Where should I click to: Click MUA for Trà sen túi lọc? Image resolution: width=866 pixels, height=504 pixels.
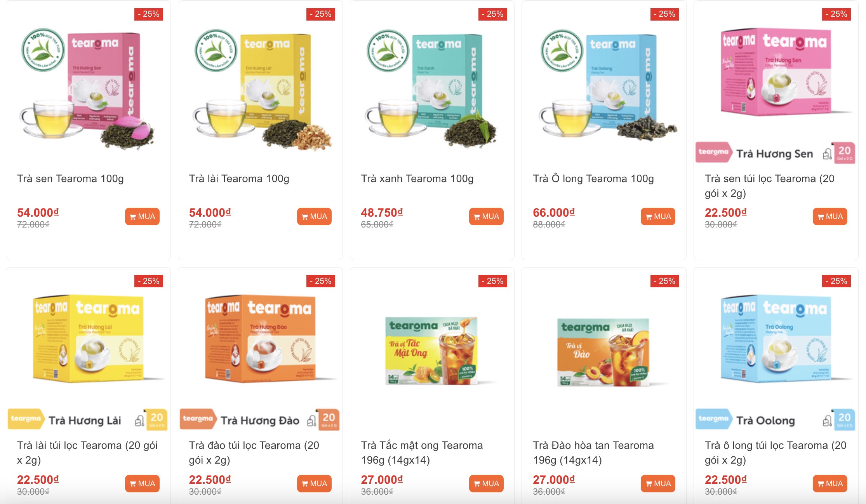830,216
